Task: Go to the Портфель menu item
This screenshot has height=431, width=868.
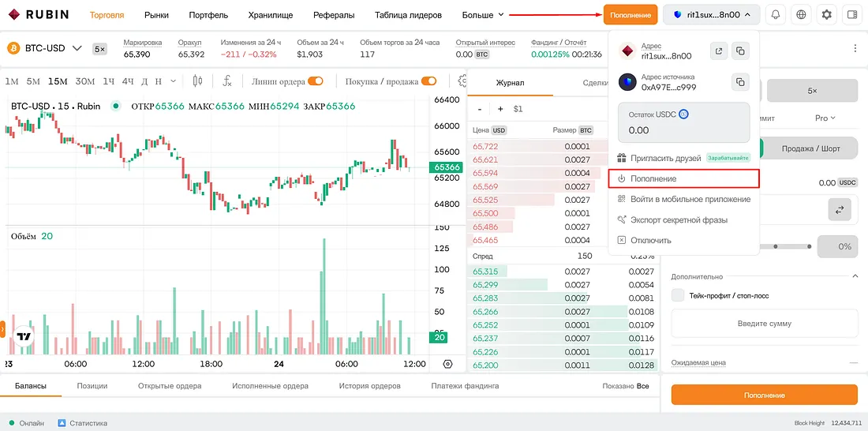Action: (x=208, y=15)
